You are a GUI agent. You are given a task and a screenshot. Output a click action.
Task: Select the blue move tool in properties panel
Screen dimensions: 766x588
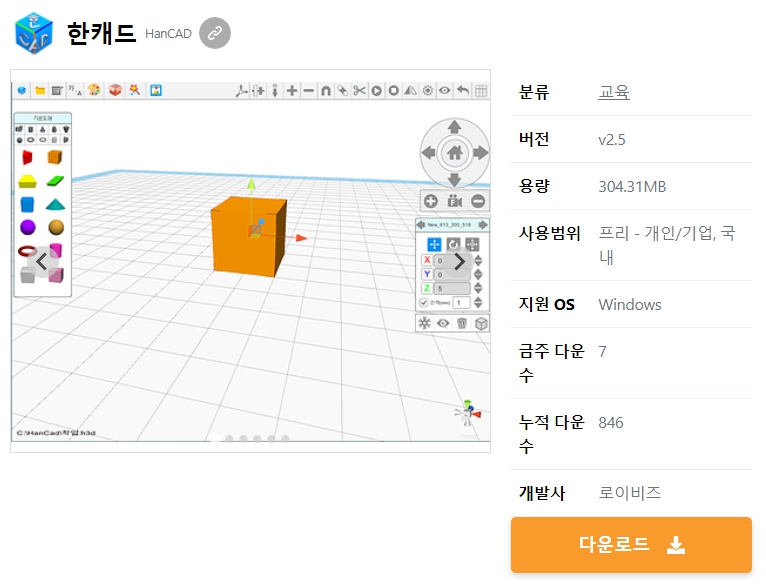pos(434,244)
